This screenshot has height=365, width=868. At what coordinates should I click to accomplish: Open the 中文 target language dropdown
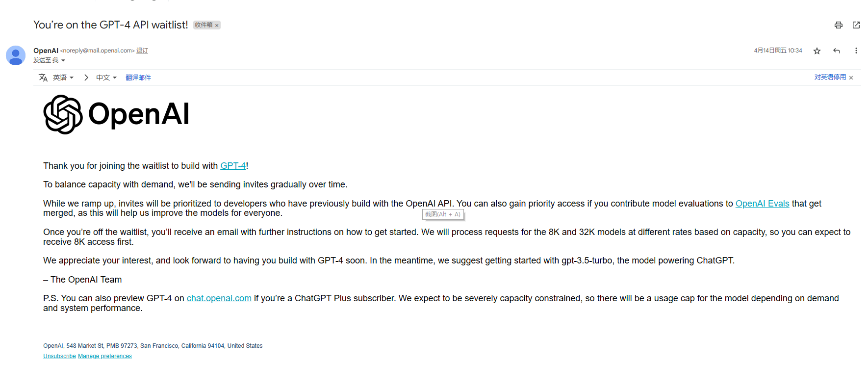(x=106, y=78)
